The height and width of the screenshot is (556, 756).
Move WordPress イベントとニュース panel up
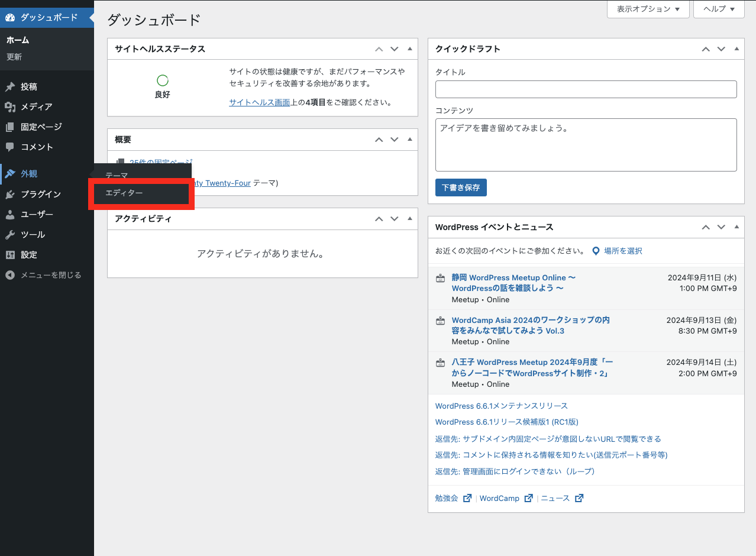click(x=706, y=227)
